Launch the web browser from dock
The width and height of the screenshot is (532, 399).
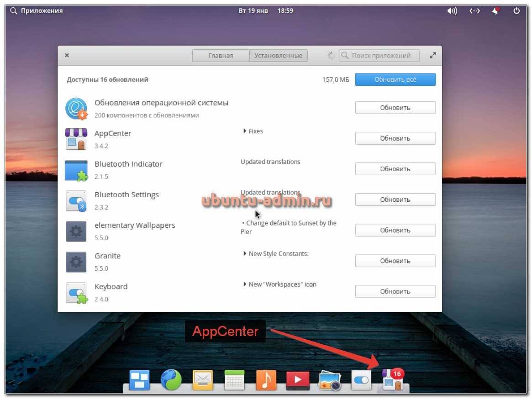click(171, 380)
